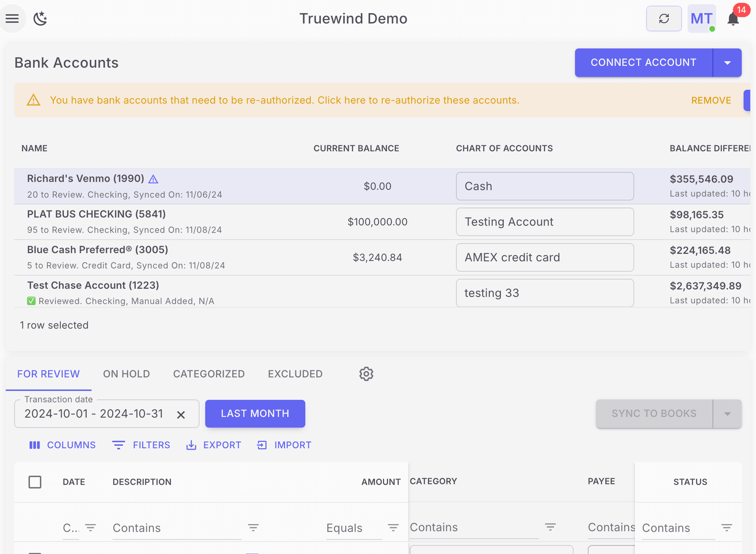Viewport: 756px width, 554px height.
Task: Switch to the Categorized tab
Action: (209, 374)
